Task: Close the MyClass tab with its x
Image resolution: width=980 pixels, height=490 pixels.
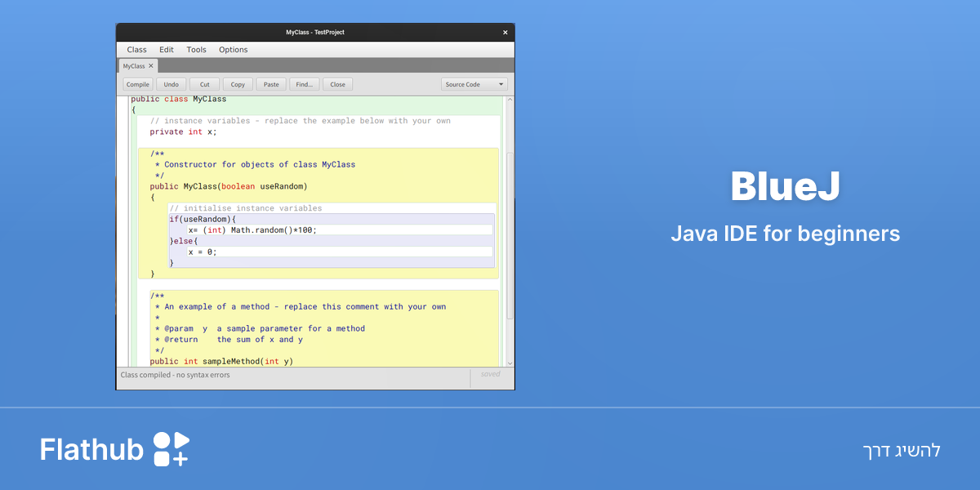Action: (151, 66)
